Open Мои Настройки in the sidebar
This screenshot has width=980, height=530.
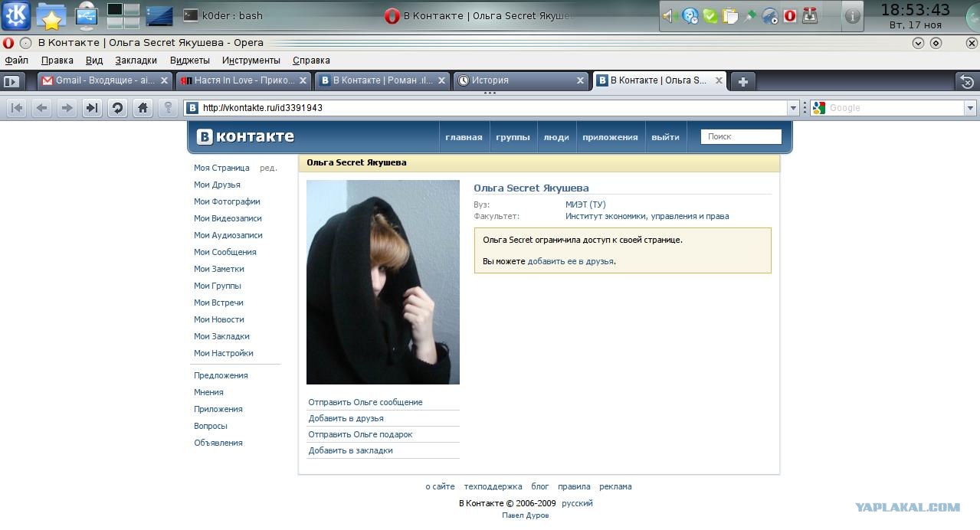(223, 353)
